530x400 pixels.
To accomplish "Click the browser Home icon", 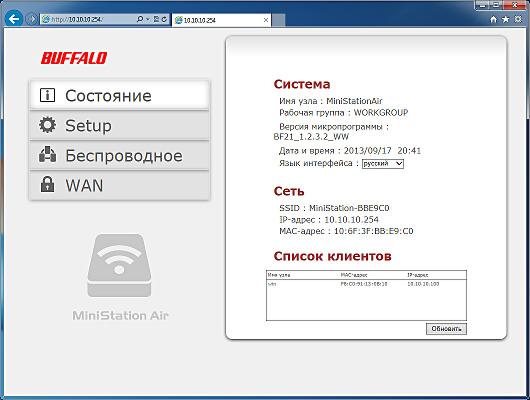I will pos(493,19).
